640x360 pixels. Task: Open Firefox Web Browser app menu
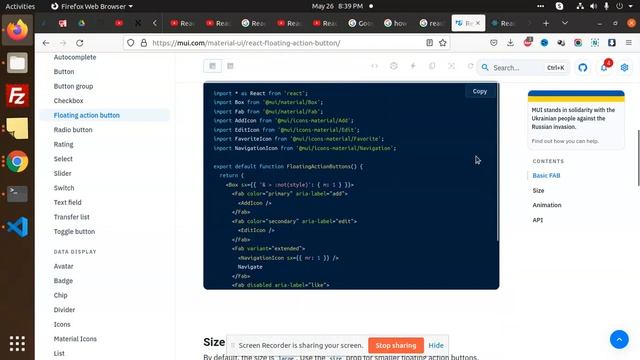[92, 6]
